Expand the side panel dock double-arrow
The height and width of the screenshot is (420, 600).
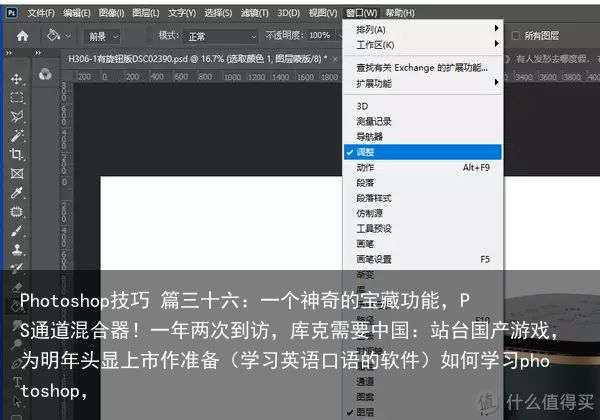coord(38,53)
